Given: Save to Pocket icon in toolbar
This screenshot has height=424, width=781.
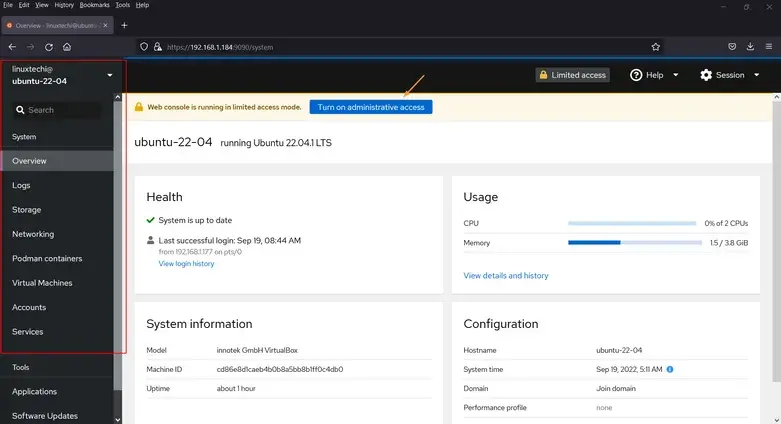Looking at the screenshot, I should point(732,46).
